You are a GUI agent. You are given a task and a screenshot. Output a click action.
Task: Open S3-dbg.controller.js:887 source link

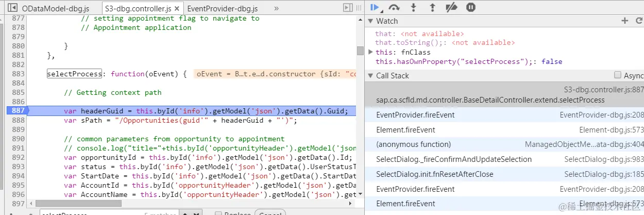(604, 89)
